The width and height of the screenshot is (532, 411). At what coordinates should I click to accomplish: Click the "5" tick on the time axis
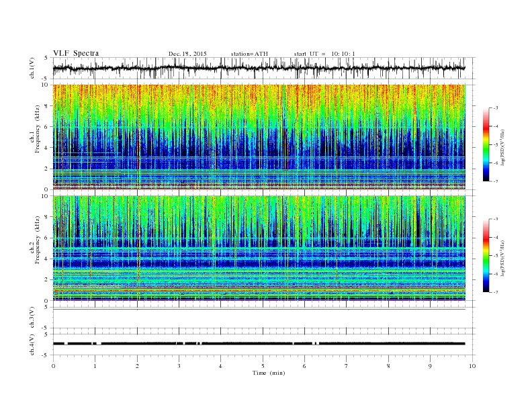pyautogui.click(x=263, y=366)
